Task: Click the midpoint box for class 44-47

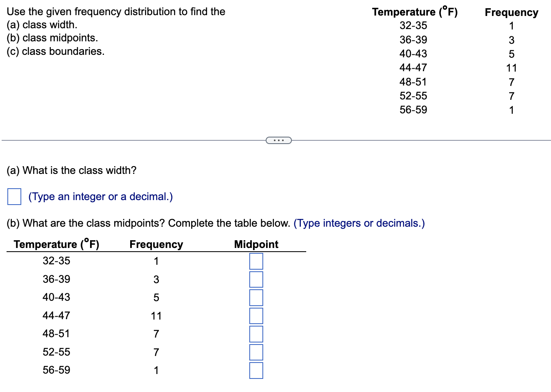Action: coord(255,315)
